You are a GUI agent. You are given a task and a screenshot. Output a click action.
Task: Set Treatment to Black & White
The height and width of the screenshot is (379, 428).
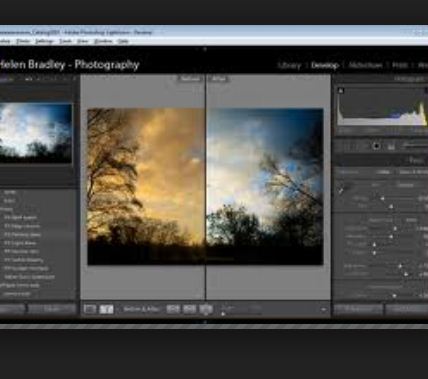click(413, 172)
